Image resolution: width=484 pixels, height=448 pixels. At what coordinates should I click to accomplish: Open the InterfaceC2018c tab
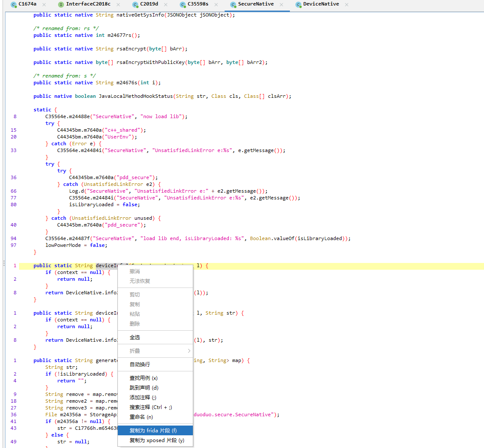click(x=88, y=4)
